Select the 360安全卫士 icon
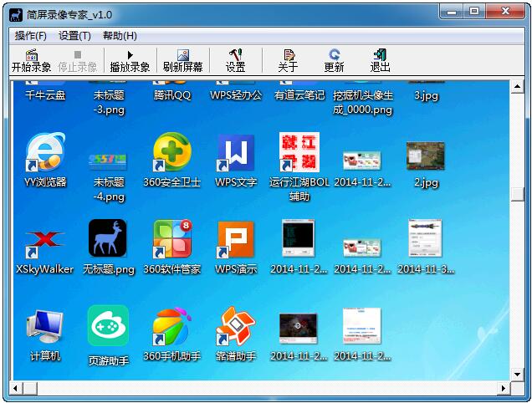 pyautogui.click(x=171, y=153)
